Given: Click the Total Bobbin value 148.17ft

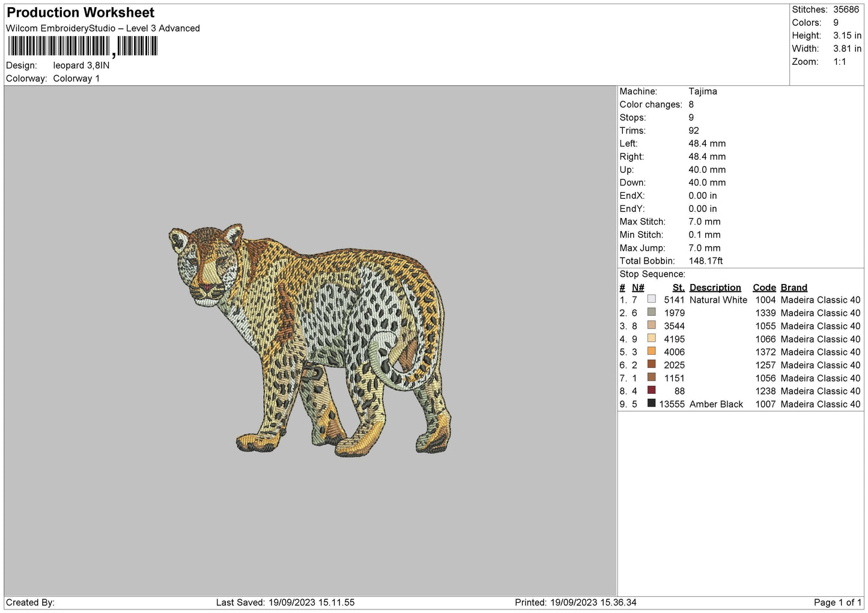Looking at the screenshot, I should pyautogui.click(x=706, y=261).
